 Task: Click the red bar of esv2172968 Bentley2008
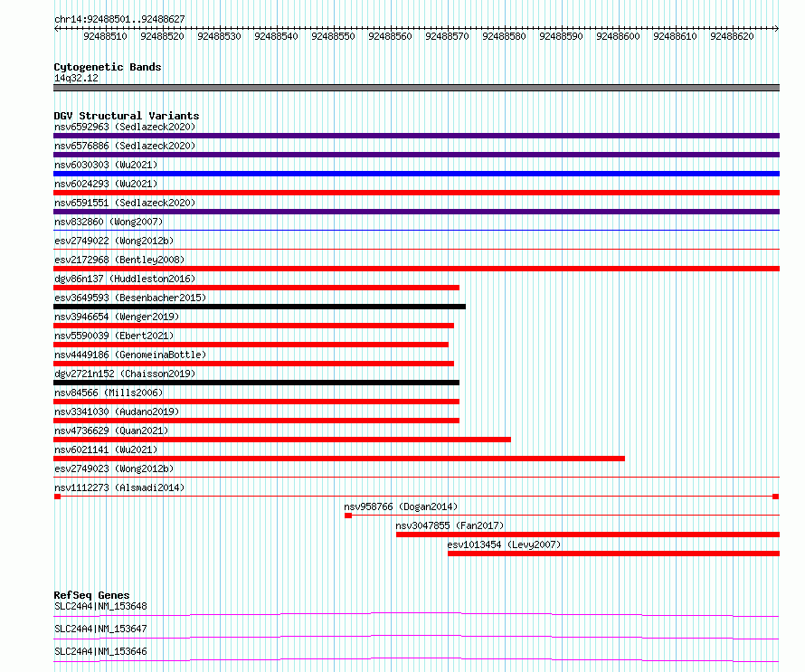point(416,269)
